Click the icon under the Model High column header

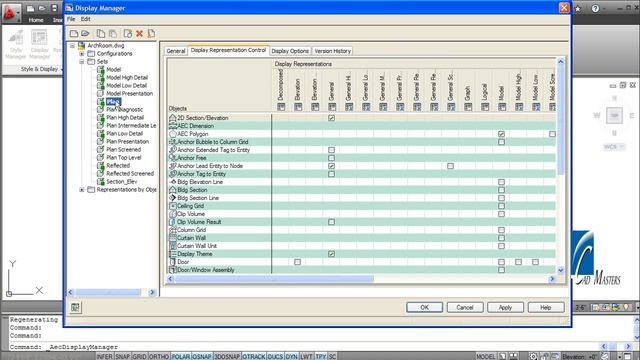coord(519,107)
